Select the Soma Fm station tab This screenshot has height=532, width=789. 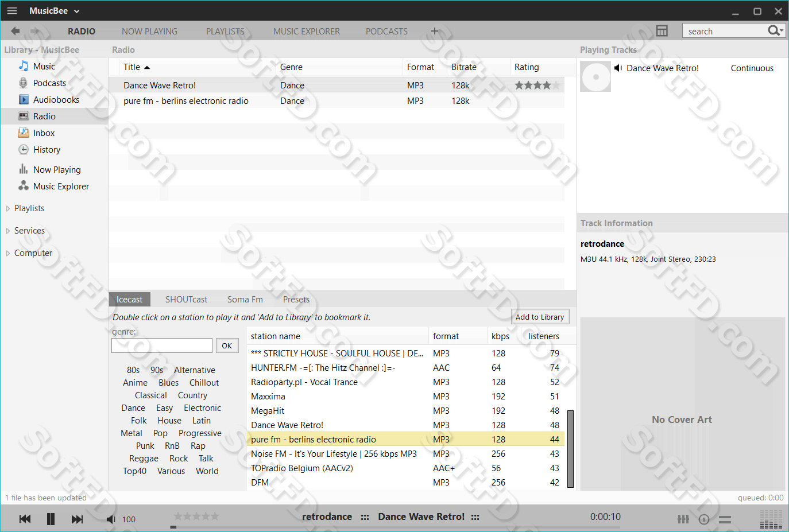click(x=245, y=300)
